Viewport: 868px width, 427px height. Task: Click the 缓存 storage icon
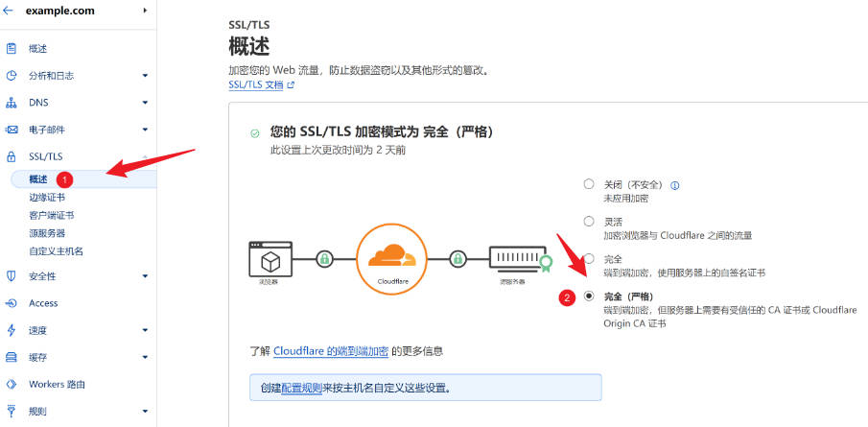(11, 357)
